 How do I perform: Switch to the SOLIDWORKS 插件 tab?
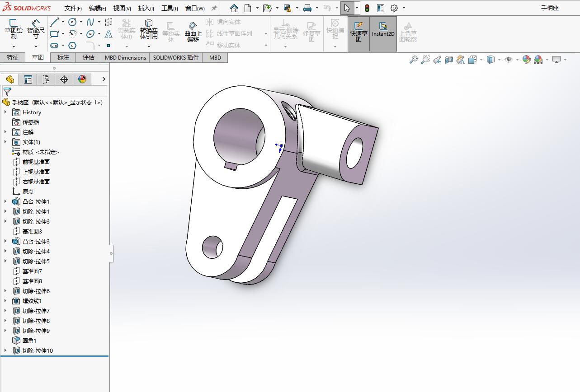pyautogui.click(x=176, y=57)
